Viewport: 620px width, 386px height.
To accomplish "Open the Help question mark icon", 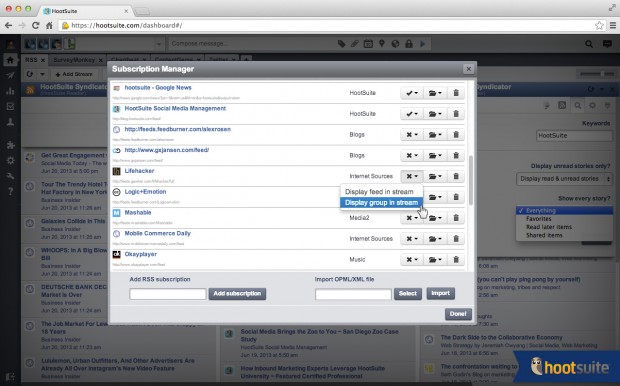I will click(x=10, y=191).
